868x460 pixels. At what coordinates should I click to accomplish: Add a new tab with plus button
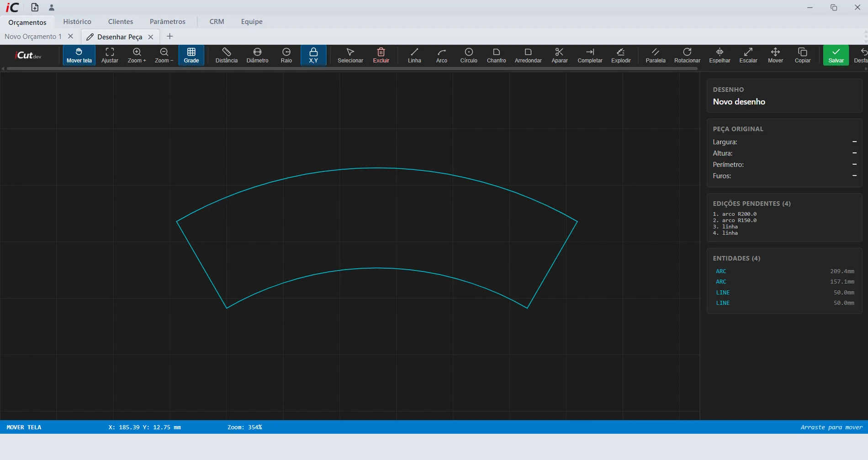[169, 37]
